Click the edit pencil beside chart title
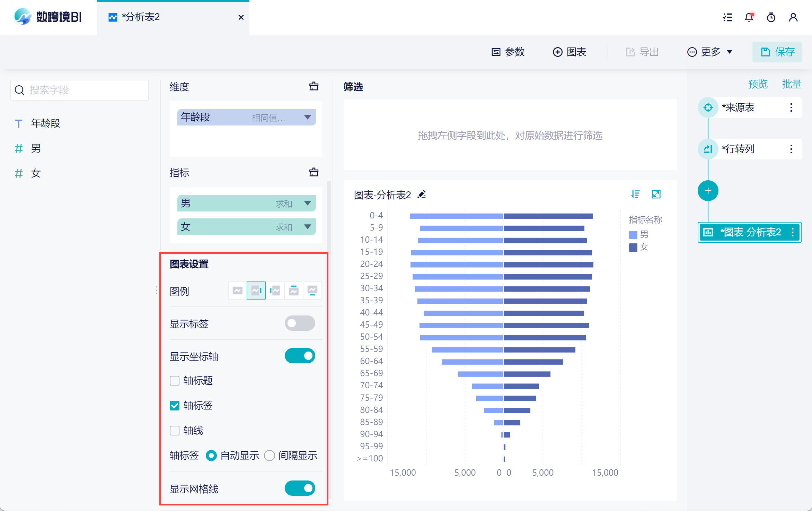This screenshot has width=812, height=511. click(x=422, y=194)
